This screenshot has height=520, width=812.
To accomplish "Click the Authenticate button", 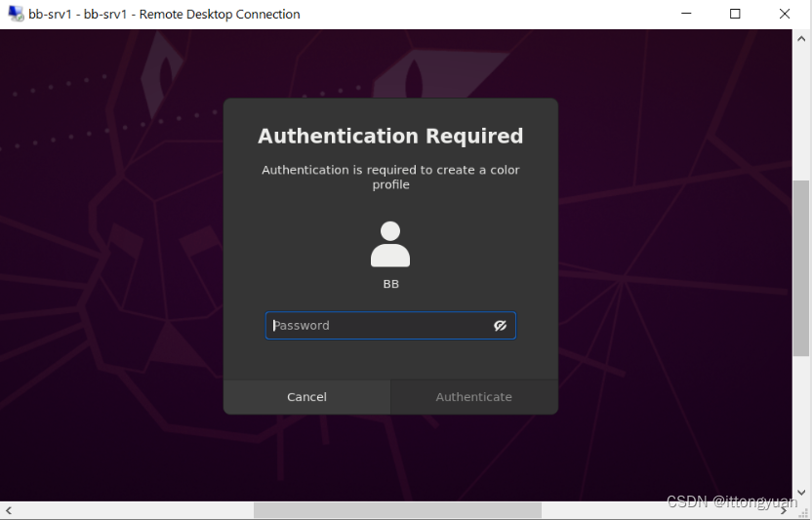I will point(474,397).
